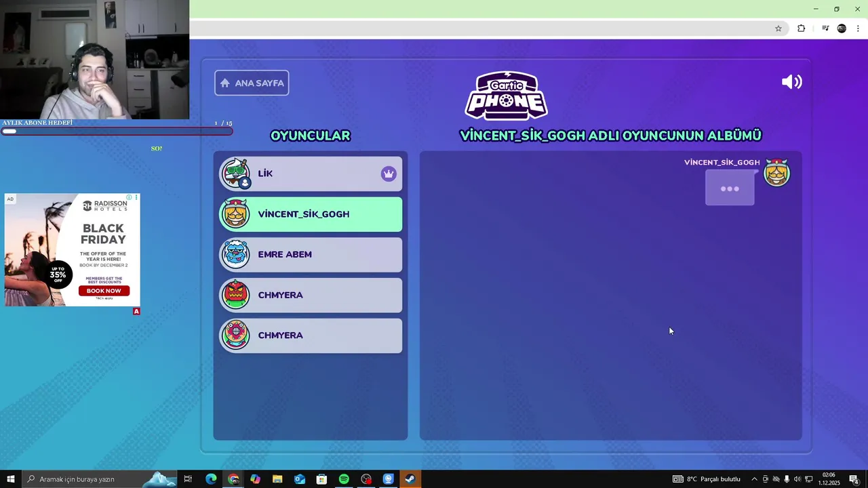Viewport: 868px width, 488px height.
Task: Open Steam from the taskbar
Action: 410,479
